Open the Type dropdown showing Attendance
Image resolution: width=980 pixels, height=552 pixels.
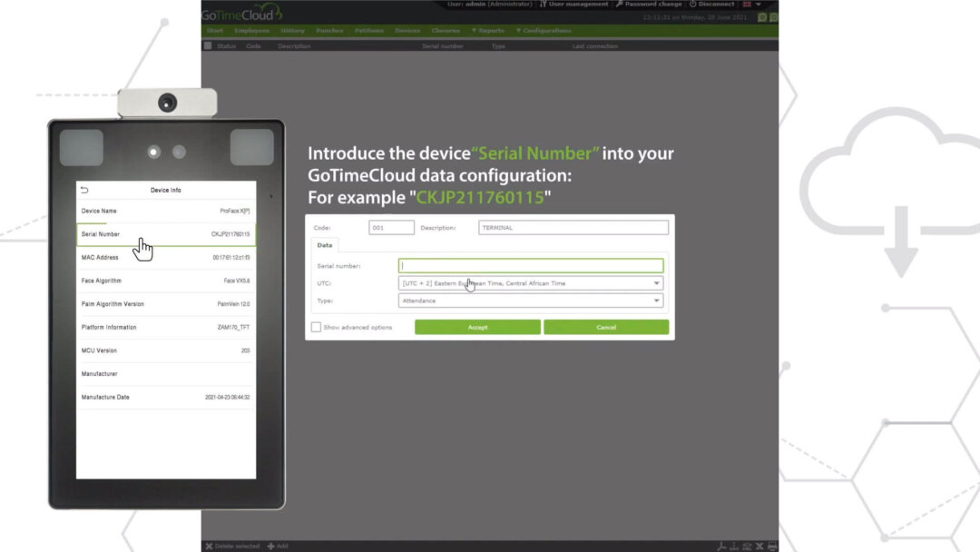coord(657,301)
